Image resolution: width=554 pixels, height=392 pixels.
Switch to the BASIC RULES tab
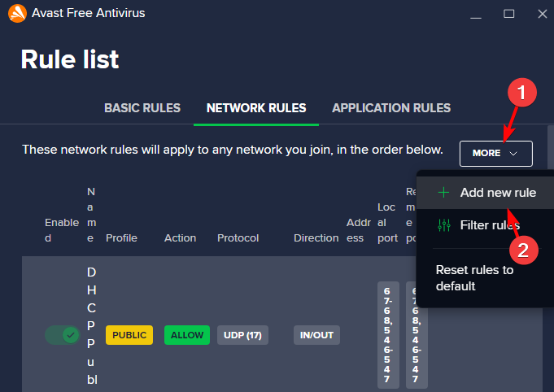pyautogui.click(x=142, y=108)
